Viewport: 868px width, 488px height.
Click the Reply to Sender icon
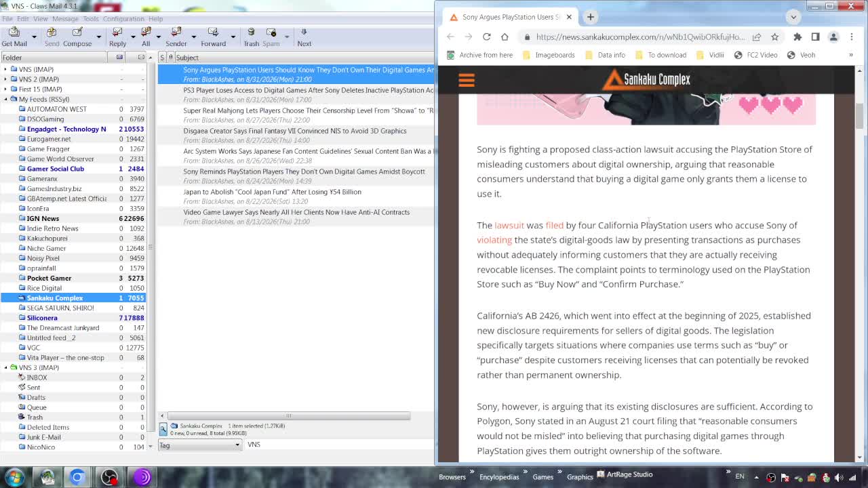tap(176, 33)
